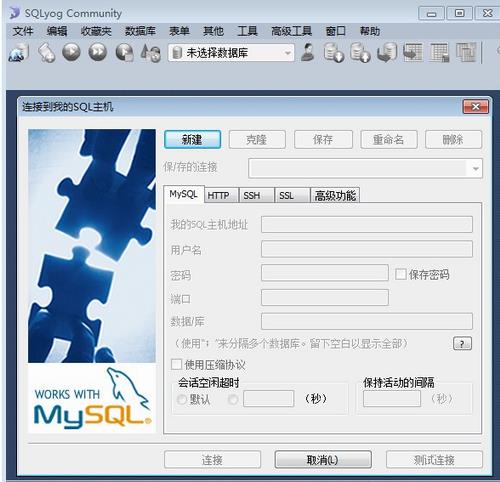Click the 我的SQL主机地址 input field
The height and width of the screenshot is (482, 500).
[x=367, y=224]
